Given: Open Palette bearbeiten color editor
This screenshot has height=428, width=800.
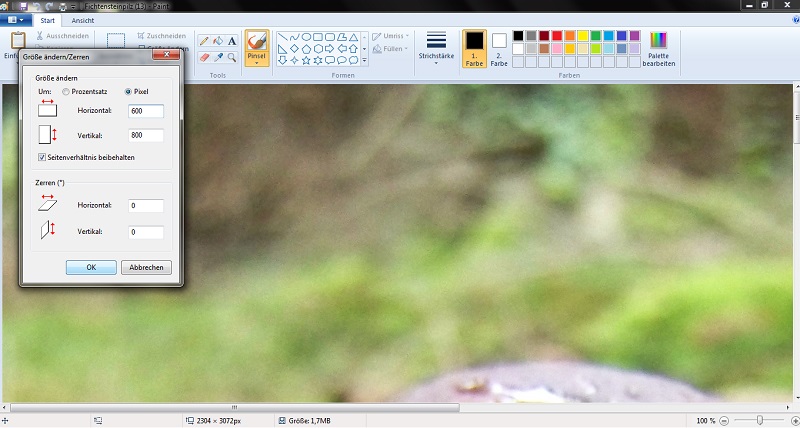Looking at the screenshot, I should click(x=658, y=48).
